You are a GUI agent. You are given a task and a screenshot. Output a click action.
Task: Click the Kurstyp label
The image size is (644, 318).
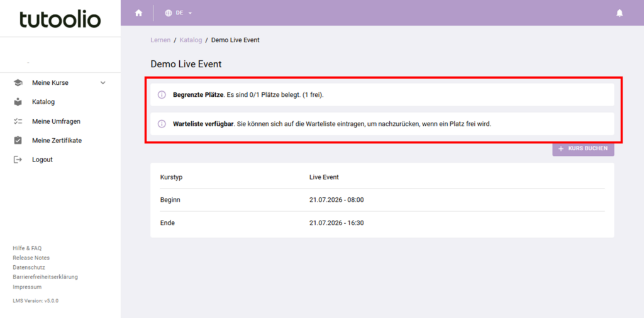click(171, 177)
